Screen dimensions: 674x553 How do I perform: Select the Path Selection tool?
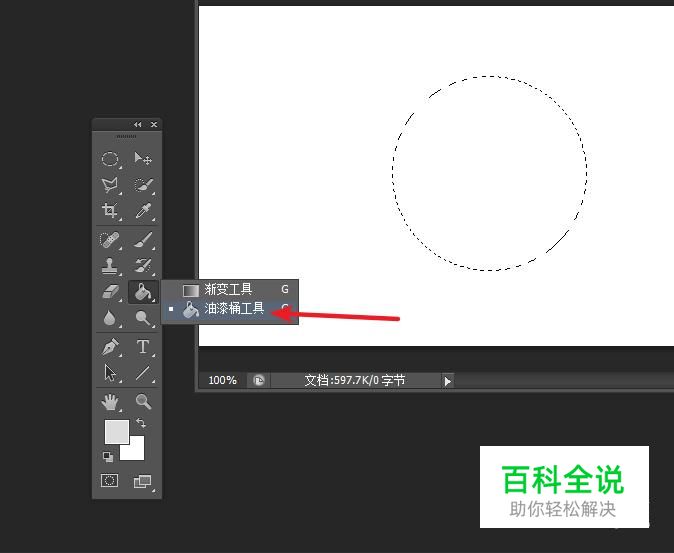click(x=110, y=373)
